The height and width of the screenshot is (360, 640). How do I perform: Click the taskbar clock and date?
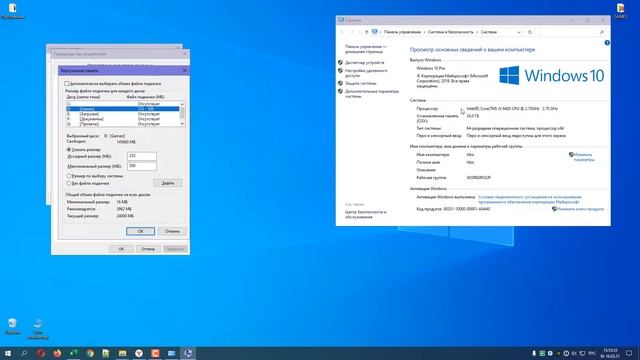click(611, 353)
